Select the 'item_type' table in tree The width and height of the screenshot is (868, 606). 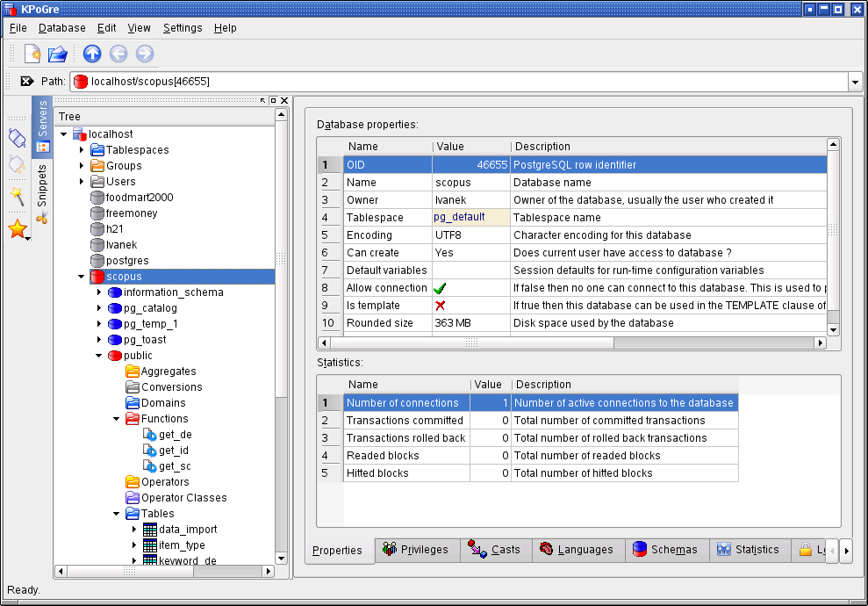(182, 545)
